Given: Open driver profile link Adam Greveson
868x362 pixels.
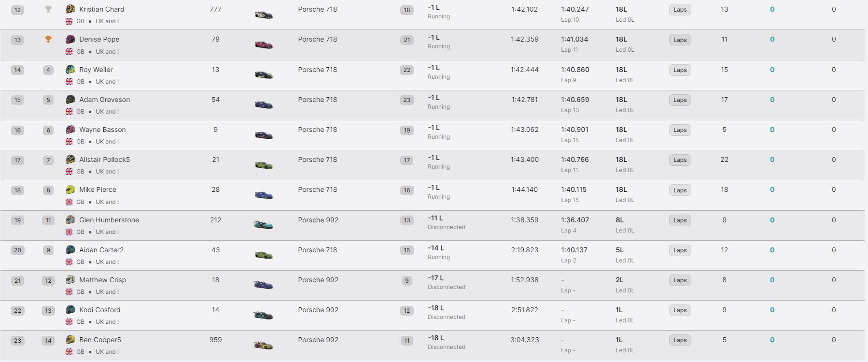Looking at the screenshot, I should click(105, 100).
